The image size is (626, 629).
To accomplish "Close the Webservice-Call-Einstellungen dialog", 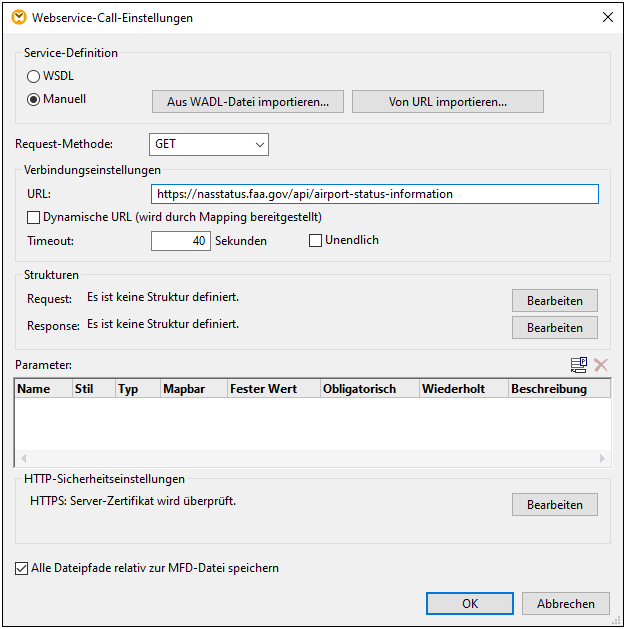I will pyautogui.click(x=607, y=17).
